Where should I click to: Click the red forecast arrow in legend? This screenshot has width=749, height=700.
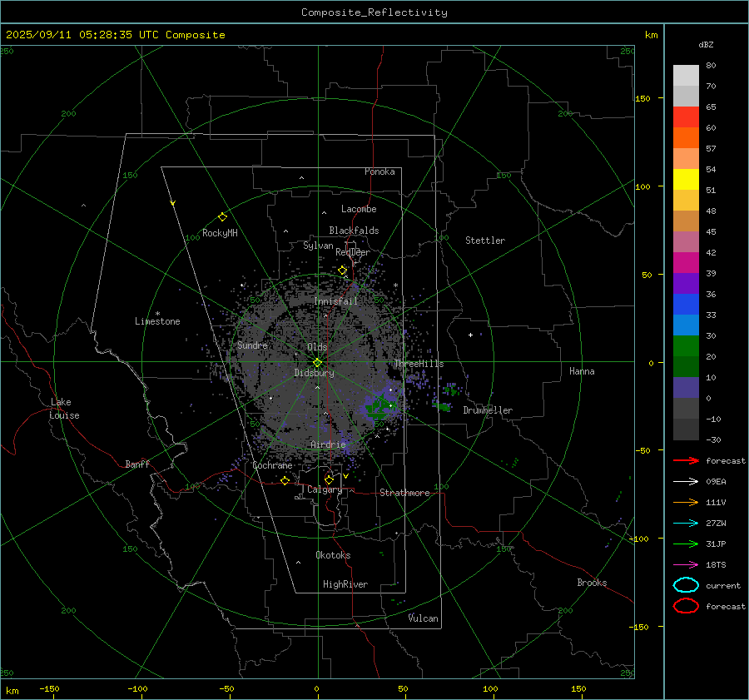point(686,460)
